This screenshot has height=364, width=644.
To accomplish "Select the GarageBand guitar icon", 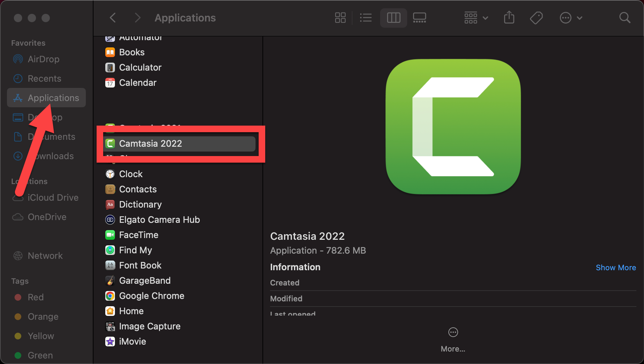I will pyautogui.click(x=110, y=281).
